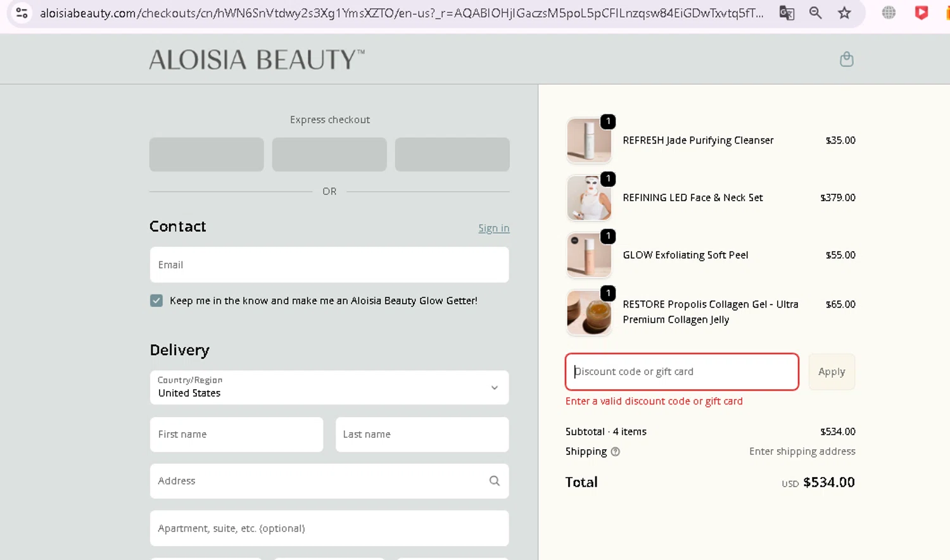Image resolution: width=950 pixels, height=560 pixels.
Task: Click the total amount $534.00 with USD
Action: coord(818,482)
